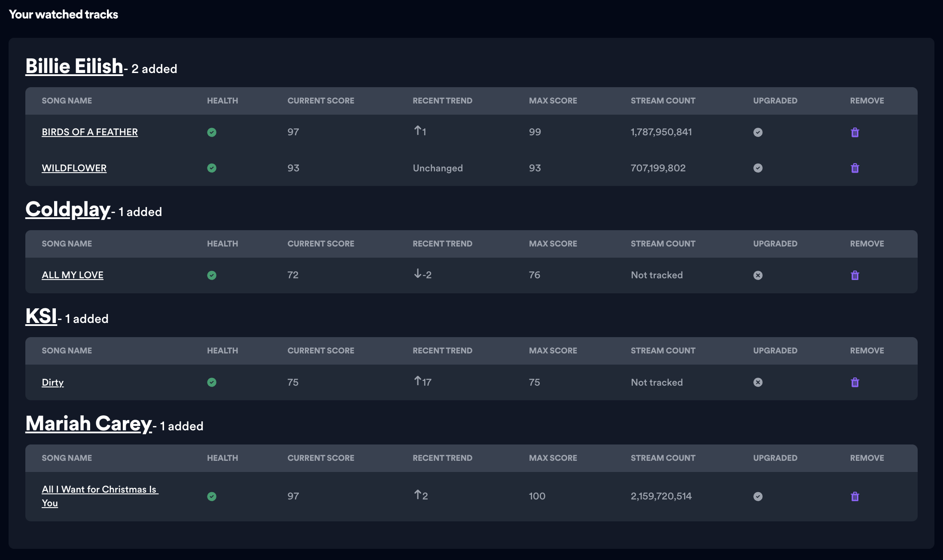This screenshot has width=943, height=560.
Task: Click the green health icon for BIRDS OF A FEATHER
Action: coord(212,132)
